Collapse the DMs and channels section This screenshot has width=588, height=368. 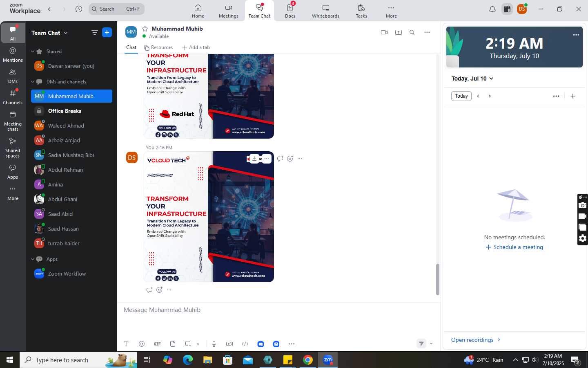(x=33, y=82)
